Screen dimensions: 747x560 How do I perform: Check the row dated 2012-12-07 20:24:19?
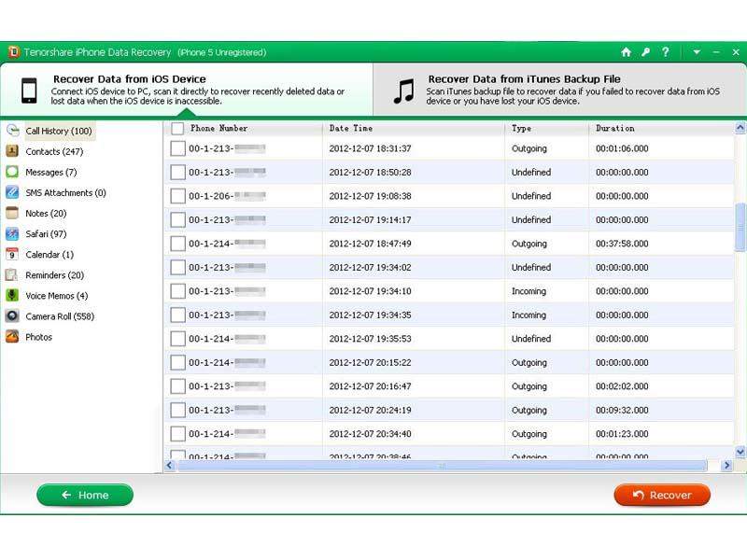pos(177,410)
